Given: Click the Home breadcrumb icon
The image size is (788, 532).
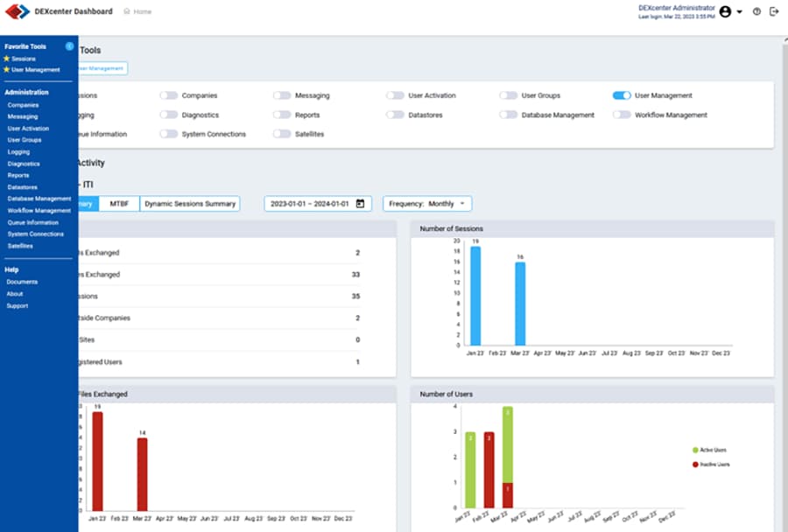Looking at the screenshot, I should coord(127,11).
